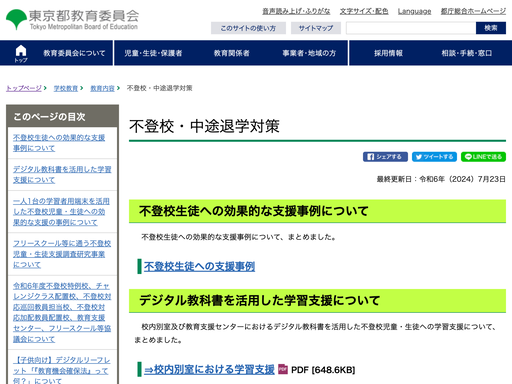
Task: Focus the site search input field
Action: [x=411, y=28]
